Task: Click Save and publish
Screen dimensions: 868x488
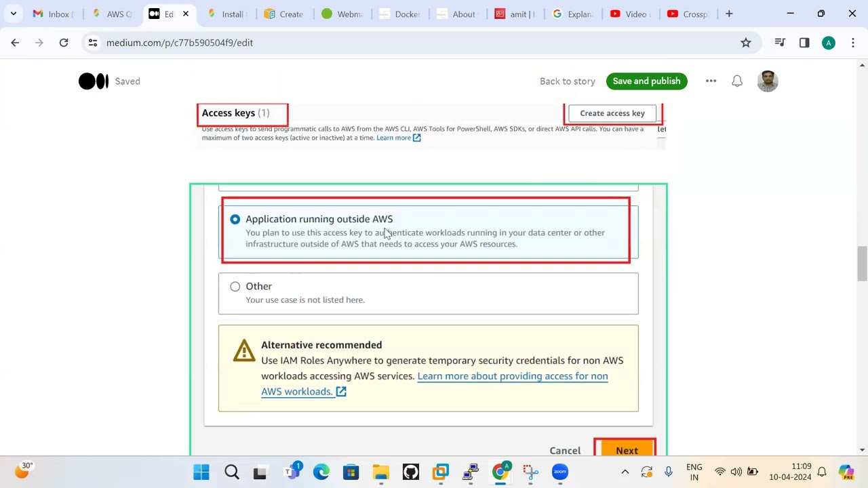Action: click(646, 81)
